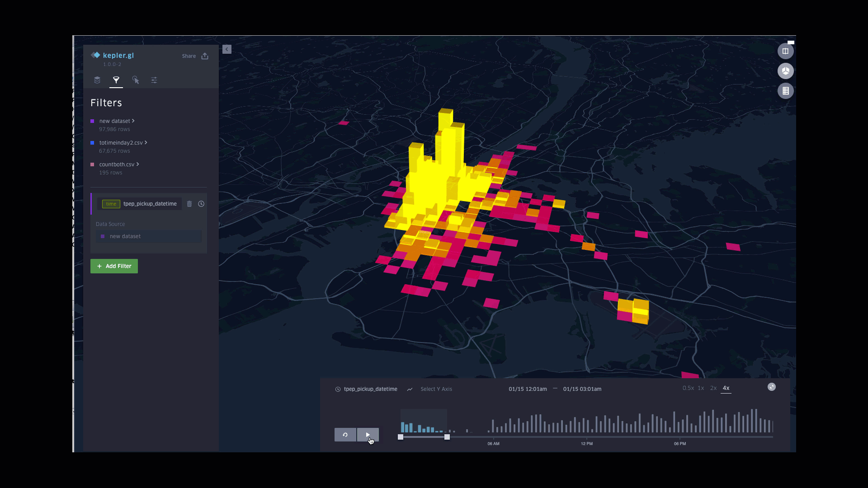Expand totimeinday2.csv dataset chevron

click(146, 142)
